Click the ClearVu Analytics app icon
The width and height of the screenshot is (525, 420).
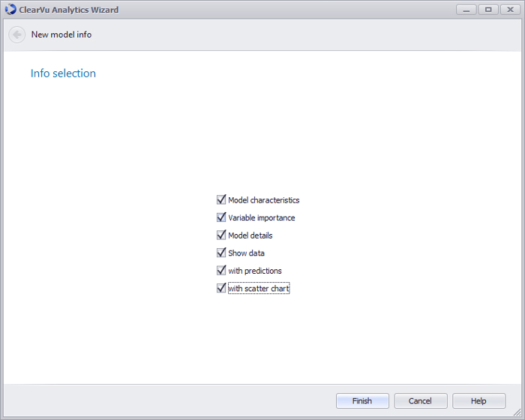click(x=10, y=10)
